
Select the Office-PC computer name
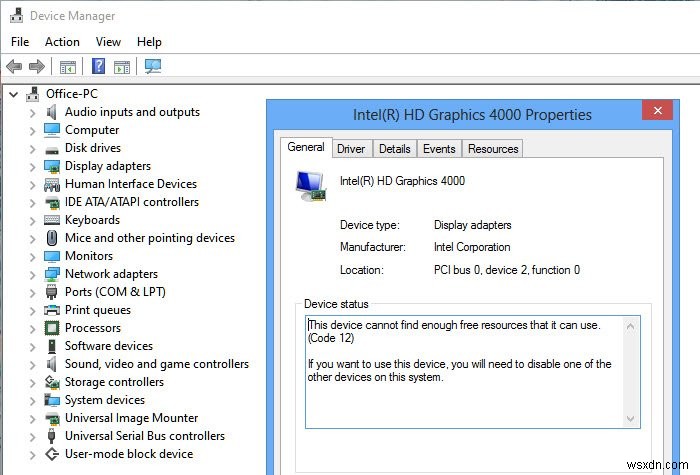pyautogui.click(x=72, y=94)
